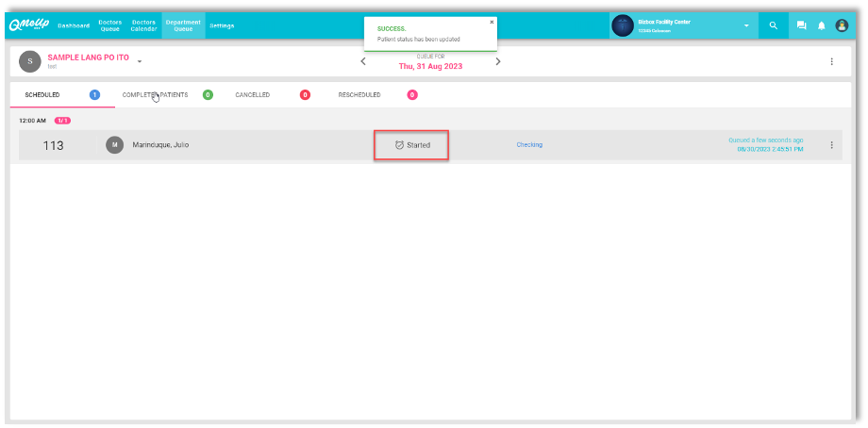Viewport: 868px width, 428px height.
Task: Expand the Bizbox Facility Center dropdown
Action: pyautogui.click(x=746, y=25)
